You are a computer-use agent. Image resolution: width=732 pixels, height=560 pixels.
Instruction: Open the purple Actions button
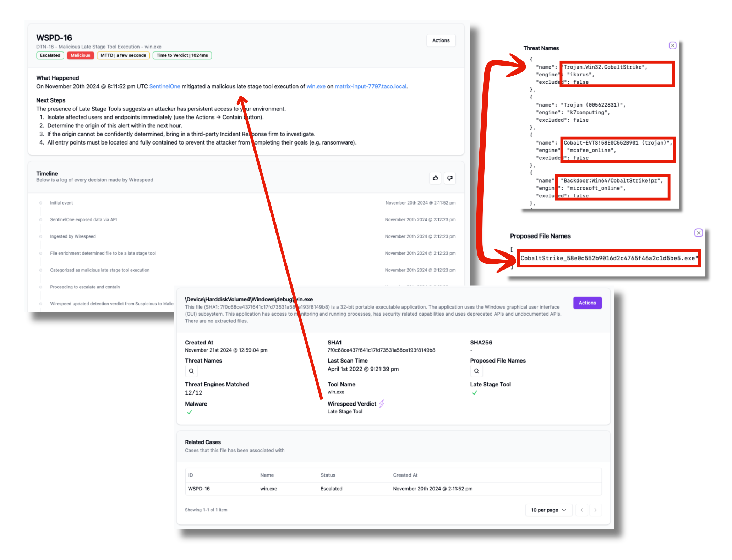(587, 303)
